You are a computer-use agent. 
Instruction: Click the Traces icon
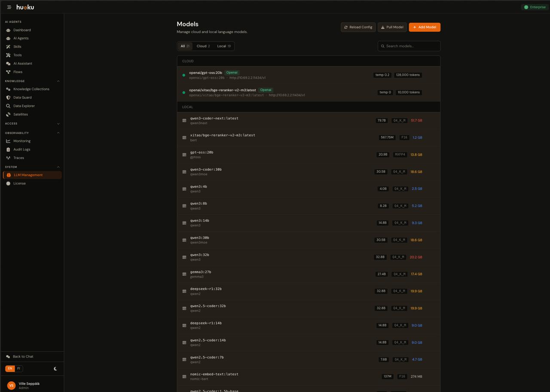8,158
